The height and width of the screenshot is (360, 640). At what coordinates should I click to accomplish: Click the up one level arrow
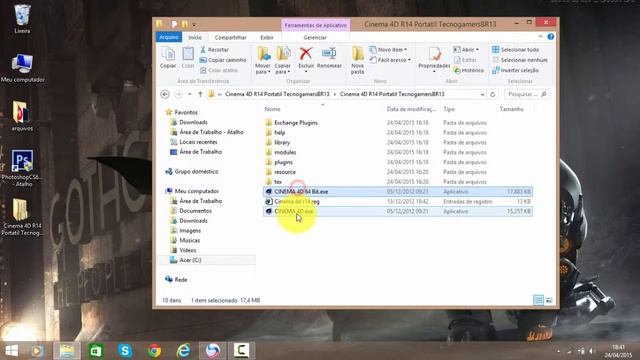[200, 94]
